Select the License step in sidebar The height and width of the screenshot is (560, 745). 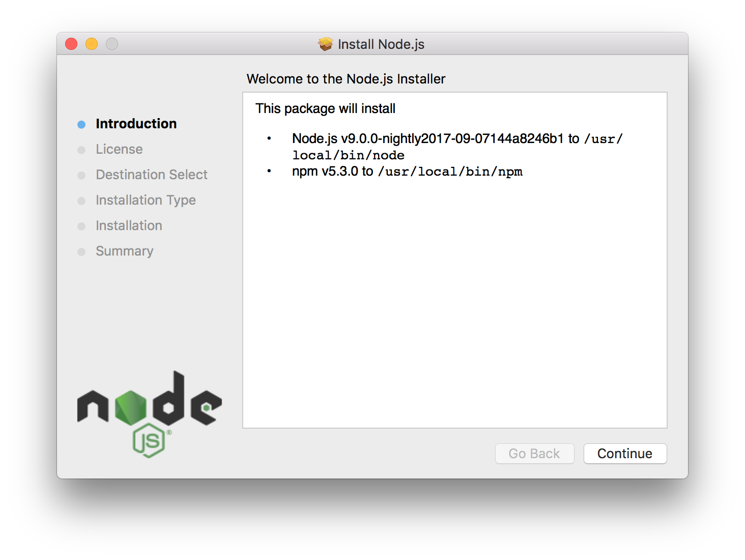(119, 149)
